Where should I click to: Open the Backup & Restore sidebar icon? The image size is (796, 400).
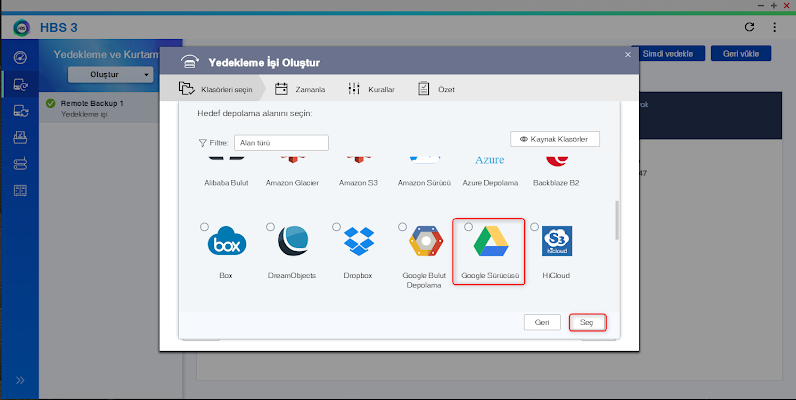(20, 84)
